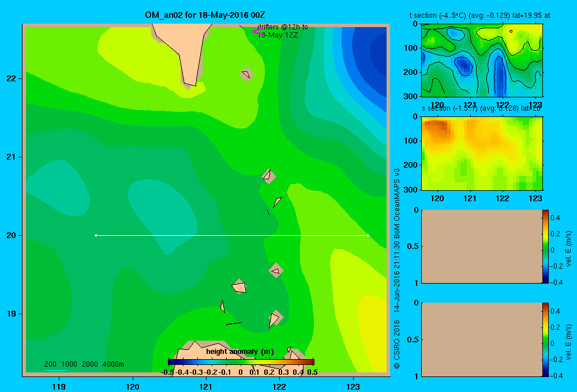Click latitude label 20 on map axis
Screen dimensions: 577x392
[12, 235]
